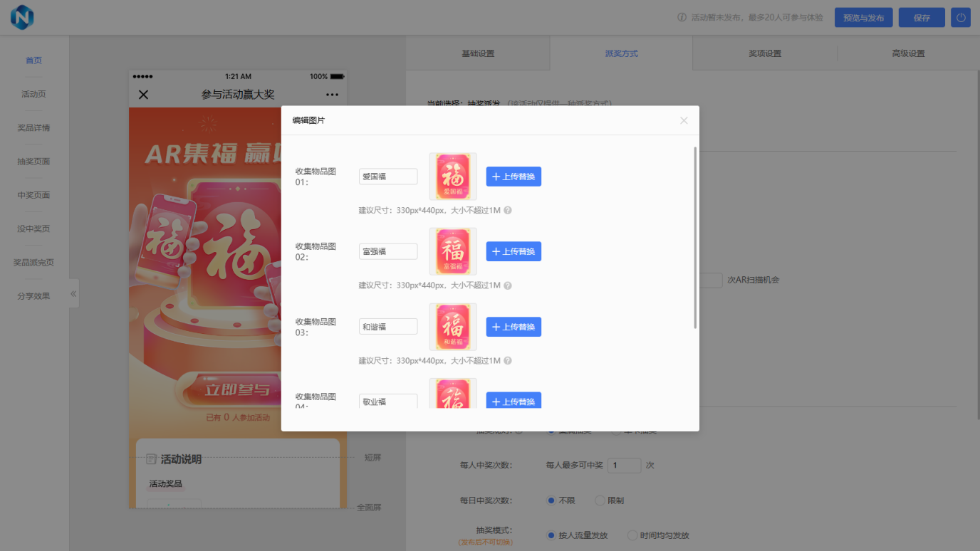Enable 时间均匀发放 distribution mode
This screenshot has width=980, height=551.
click(632, 535)
